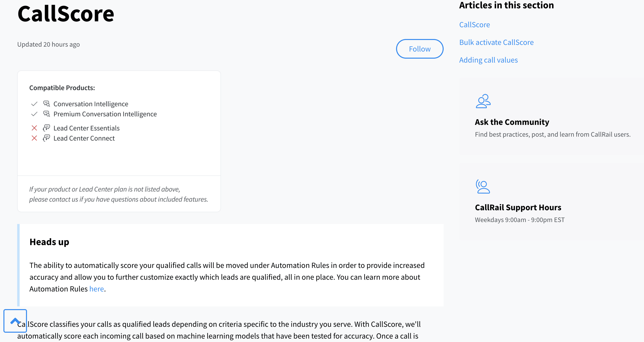644x342 pixels.
Task: Follow the 'here' link about Automation Rules
Action: [x=96, y=289]
